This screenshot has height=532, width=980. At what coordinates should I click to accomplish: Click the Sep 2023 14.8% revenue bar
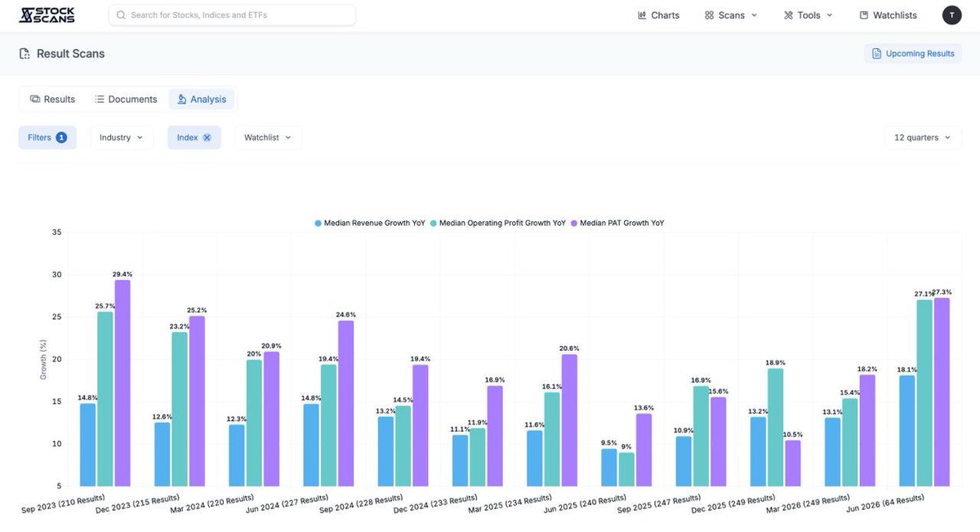pos(87,445)
